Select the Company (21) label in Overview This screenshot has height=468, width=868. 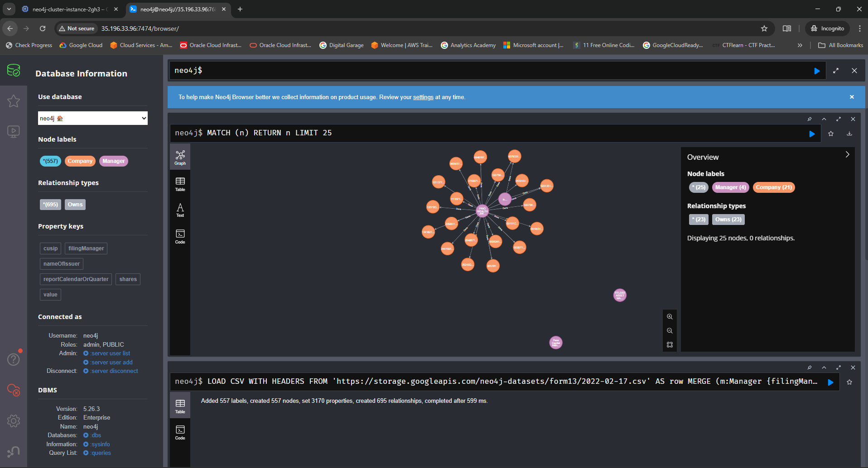click(774, 187)
